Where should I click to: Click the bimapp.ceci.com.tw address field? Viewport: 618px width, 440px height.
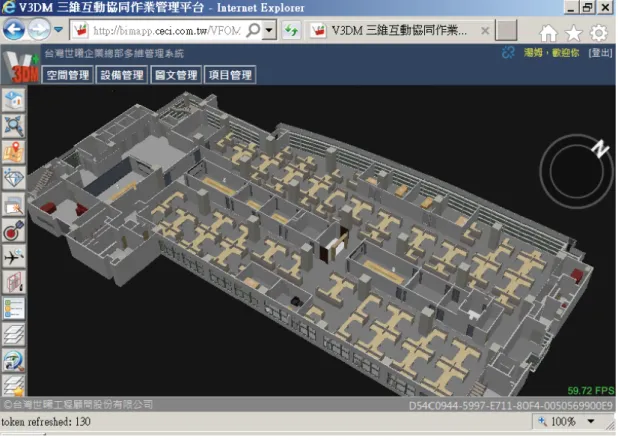click(167, 30)
